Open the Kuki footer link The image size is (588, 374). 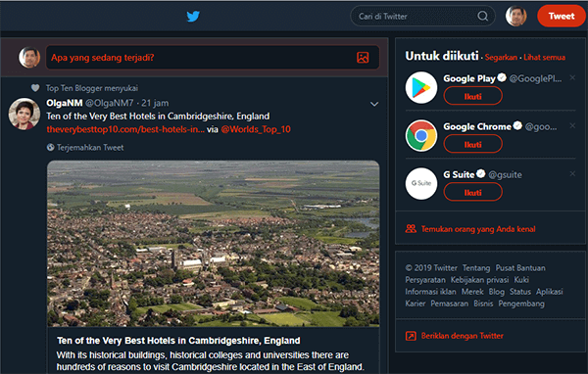(x=521, y=280)
